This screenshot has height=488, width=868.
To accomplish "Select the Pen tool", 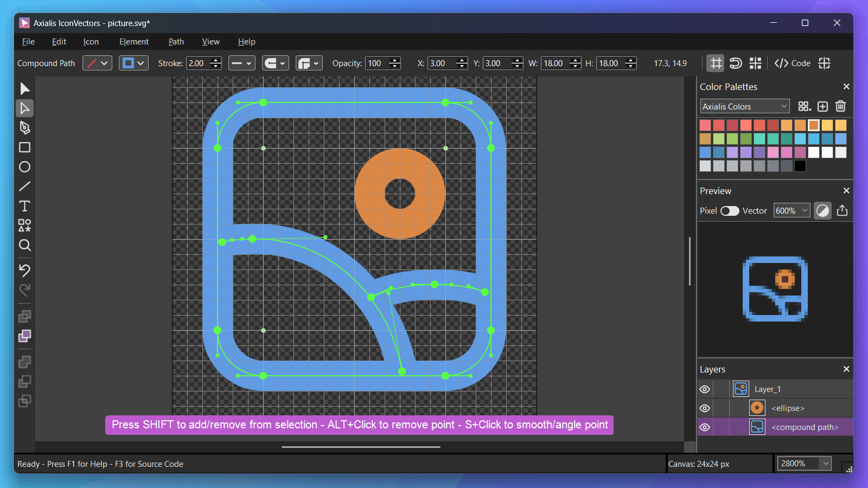I will [x=24, y=127].
